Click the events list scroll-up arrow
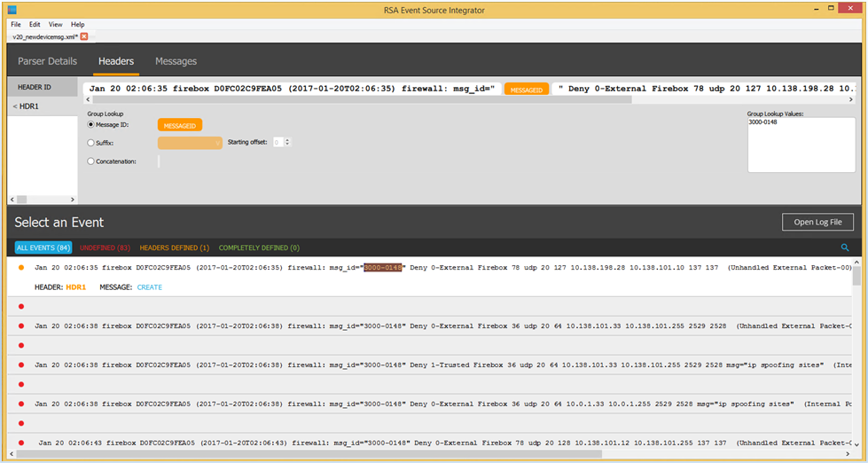The height and width of the screenshot is (463, 868). 857,262
